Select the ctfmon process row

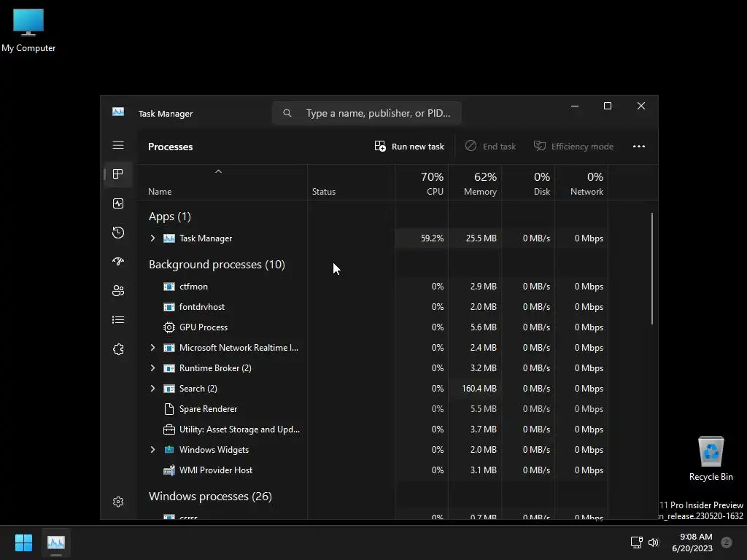373,287
